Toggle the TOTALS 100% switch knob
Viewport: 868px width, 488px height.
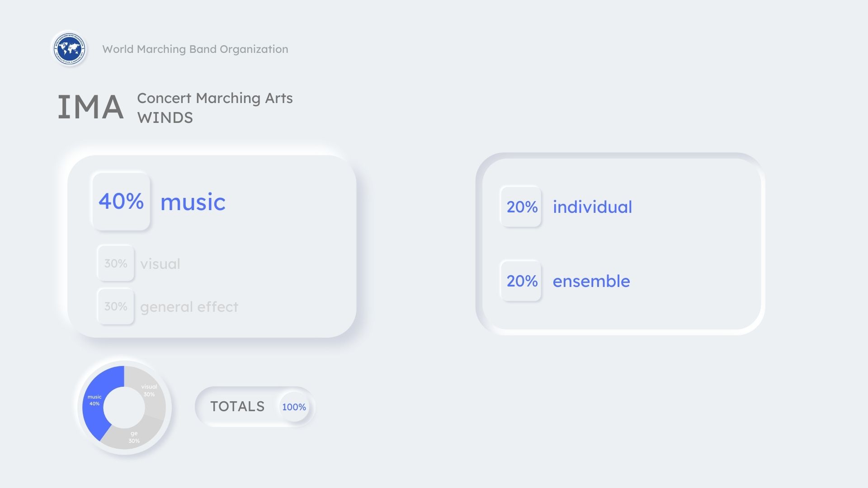(x=294, y=407)
